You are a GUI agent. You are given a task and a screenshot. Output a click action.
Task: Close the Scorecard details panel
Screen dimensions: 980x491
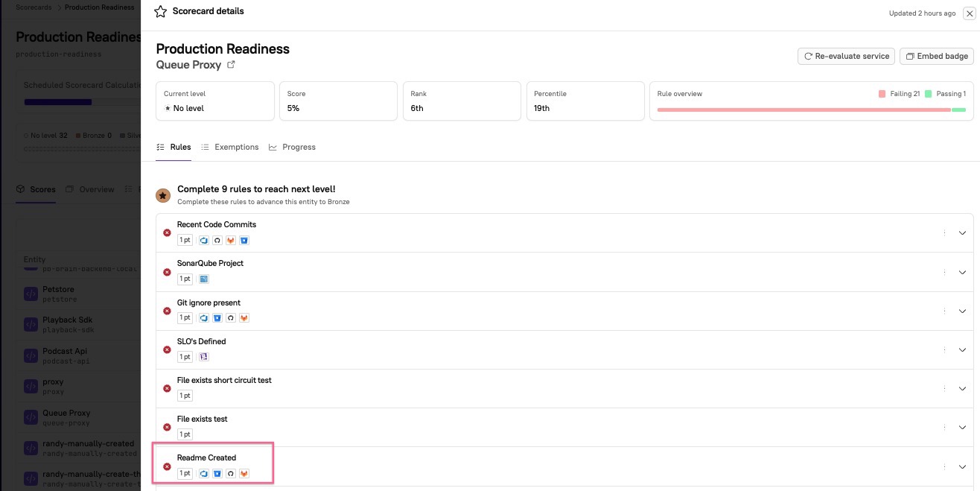coord(968,13)
